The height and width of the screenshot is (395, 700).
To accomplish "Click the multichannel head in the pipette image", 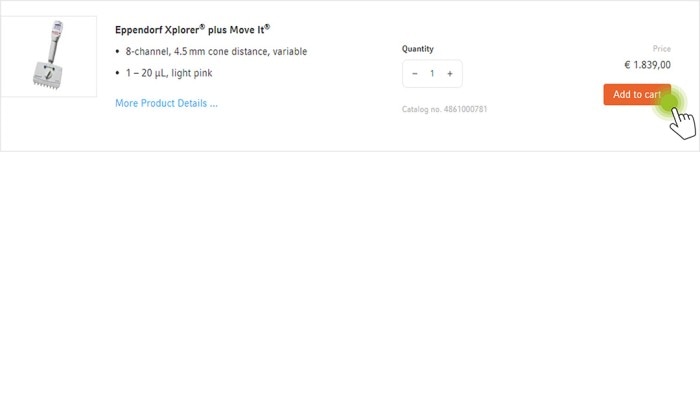I will 47,75.
